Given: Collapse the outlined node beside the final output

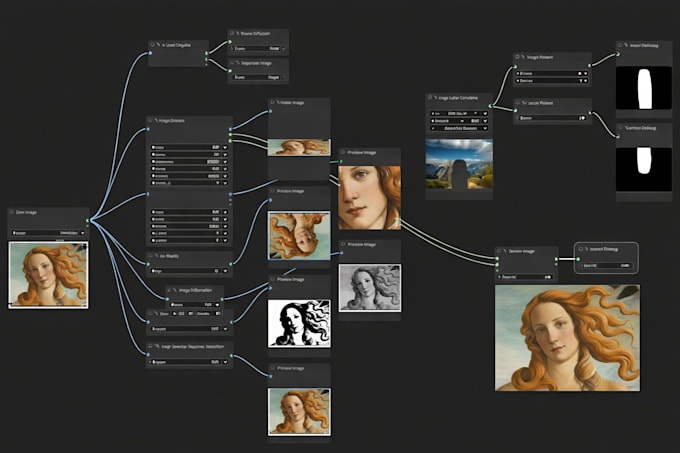Looking at the screenshot, I should tap(581, 249).
